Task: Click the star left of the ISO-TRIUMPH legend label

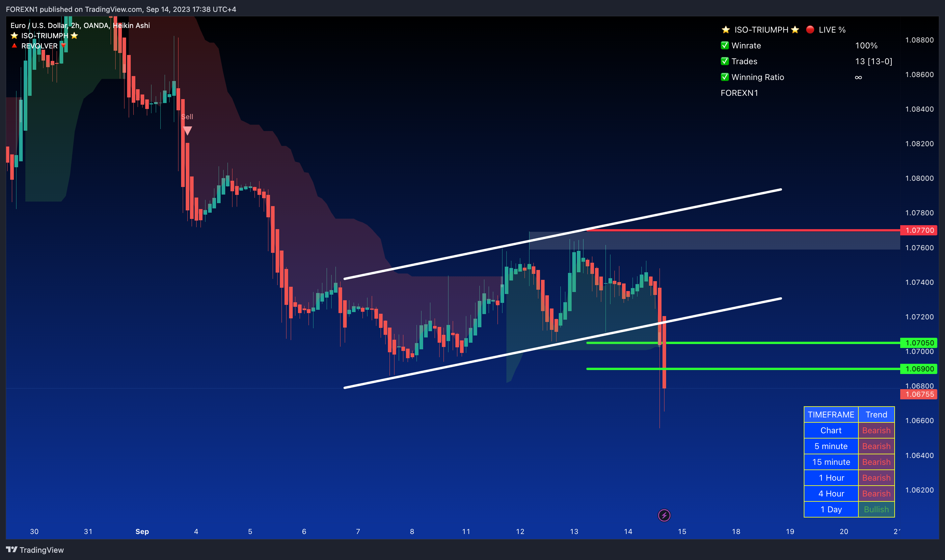Action: (x=14, y=36)
